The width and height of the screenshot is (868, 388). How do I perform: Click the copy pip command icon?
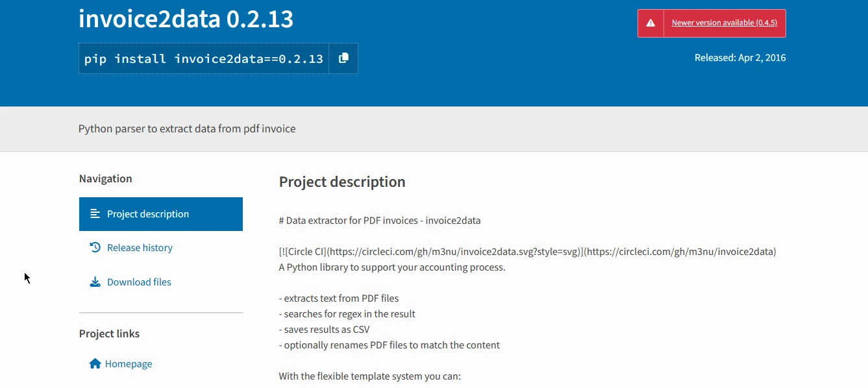click(343, 58)
